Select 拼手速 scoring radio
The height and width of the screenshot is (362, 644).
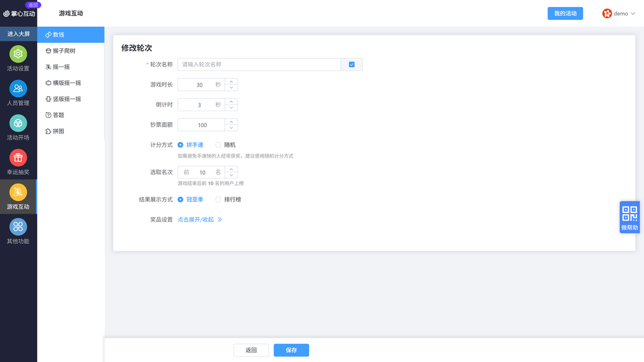tap(180, 145)
